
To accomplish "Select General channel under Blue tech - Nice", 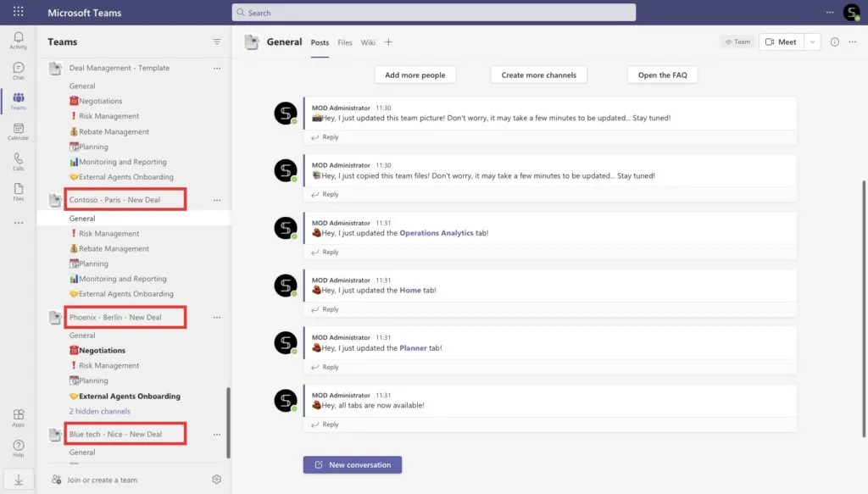I will click(82, 452).
